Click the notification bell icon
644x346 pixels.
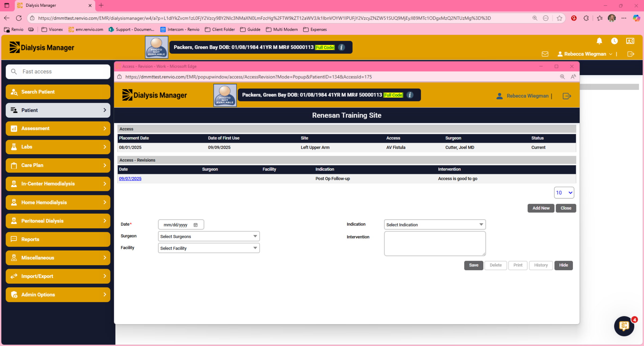pos(599,41)
